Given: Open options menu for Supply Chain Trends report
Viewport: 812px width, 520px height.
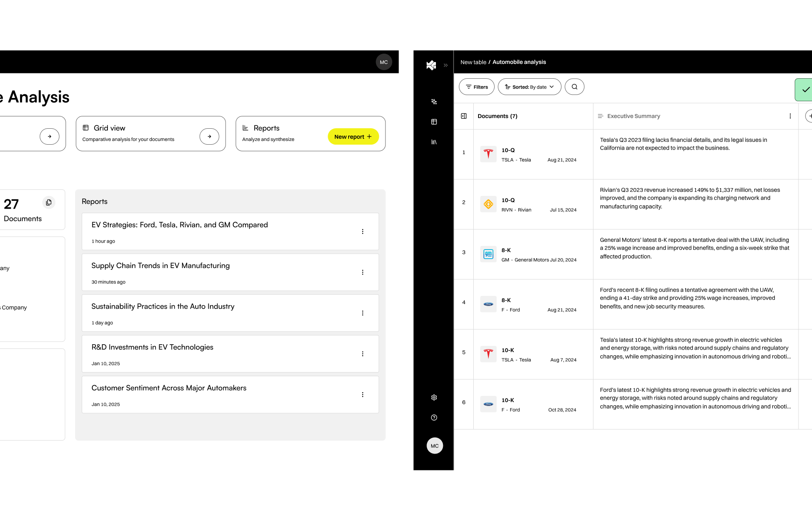Looking at the screenshot, I should coord(363,272).
